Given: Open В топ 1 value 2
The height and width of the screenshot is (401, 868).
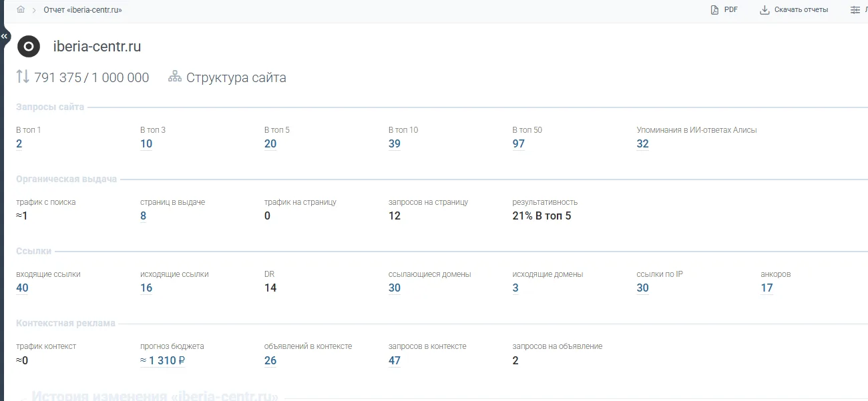Looking at the screenshot, I should pos(19,143).
